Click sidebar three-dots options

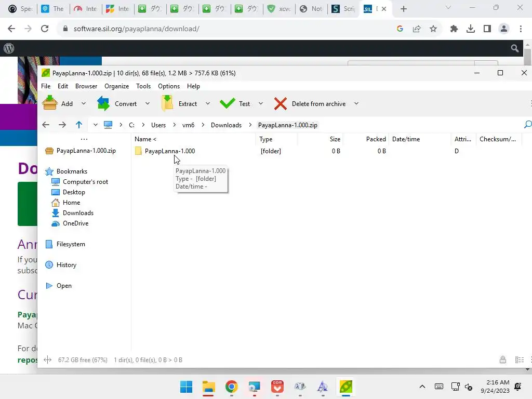coord(84,139)
